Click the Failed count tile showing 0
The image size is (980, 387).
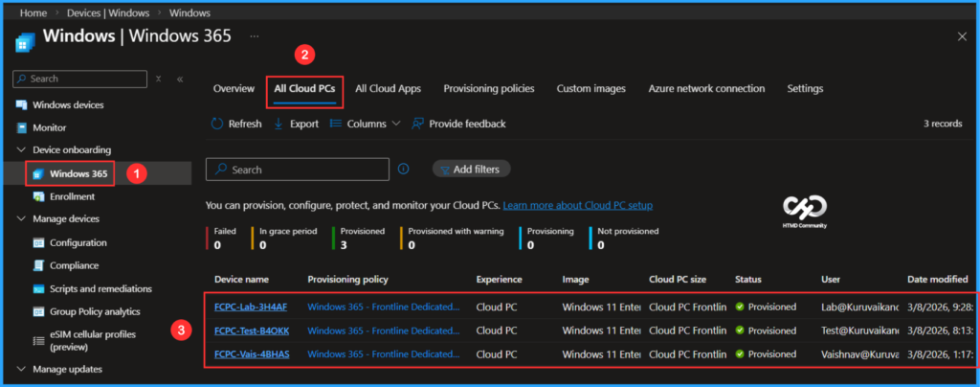tap(222, 239)
